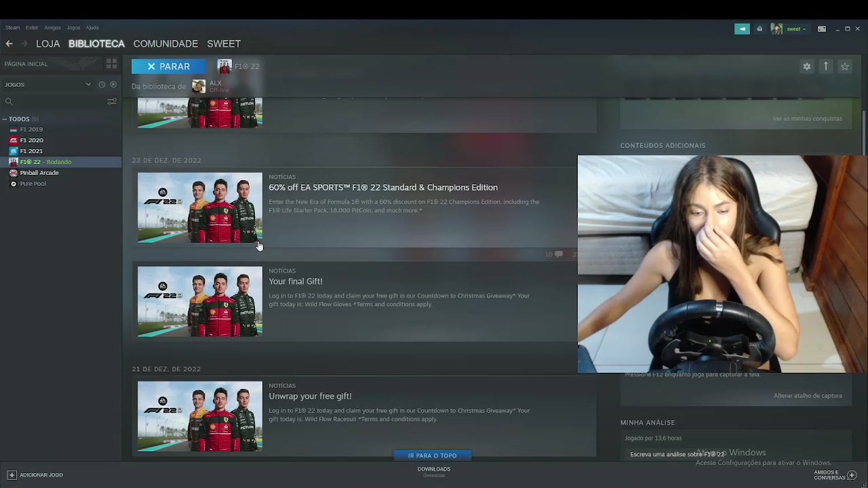This screenshot has height=488, width=868.
Task: Click IR PARA O TOPO button
Action: (432, 455)
